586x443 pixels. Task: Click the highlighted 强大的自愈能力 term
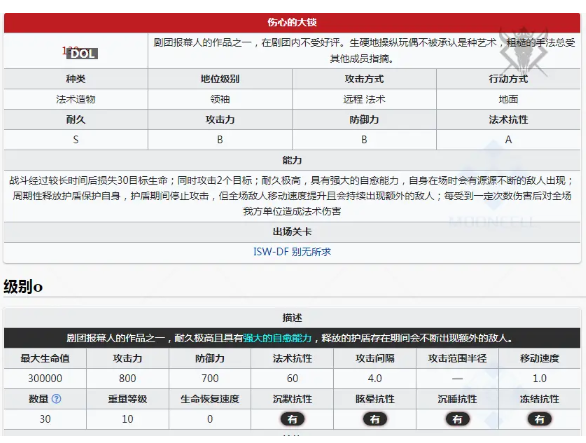point(277,338)
